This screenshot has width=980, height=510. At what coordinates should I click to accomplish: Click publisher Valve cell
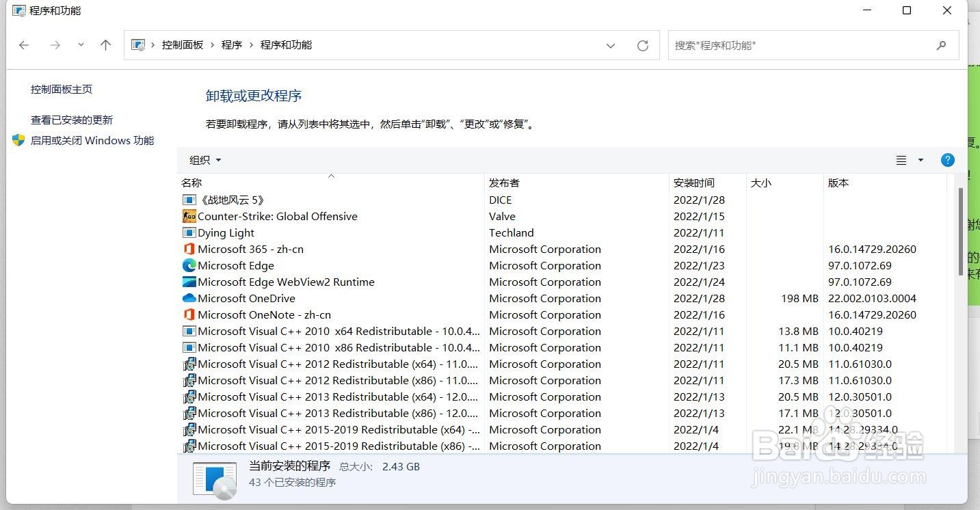pyautogui.click(x=502, y=217)
